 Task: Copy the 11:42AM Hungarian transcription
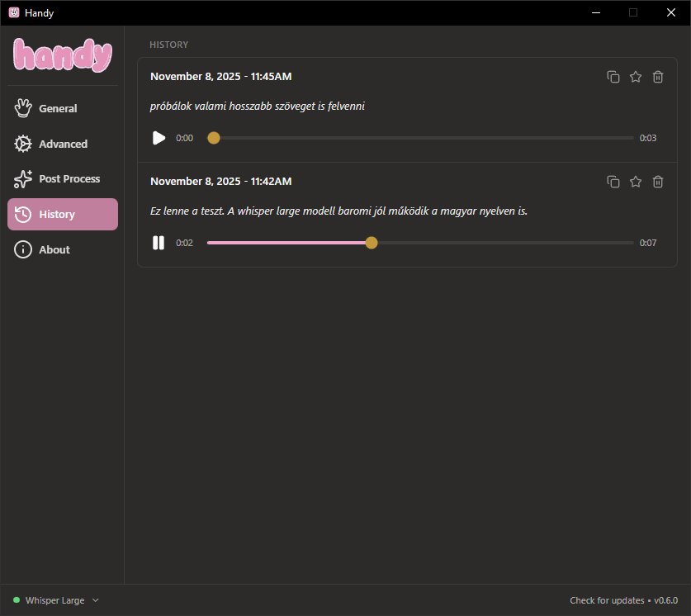(613, 181)
